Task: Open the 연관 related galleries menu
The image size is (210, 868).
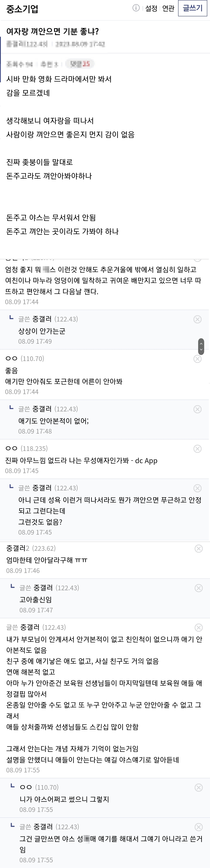Action: 168,8
